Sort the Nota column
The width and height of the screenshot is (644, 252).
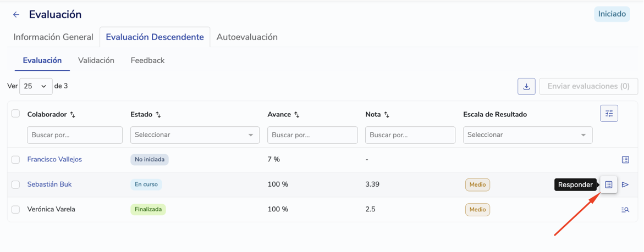click(x=387, y=115)
